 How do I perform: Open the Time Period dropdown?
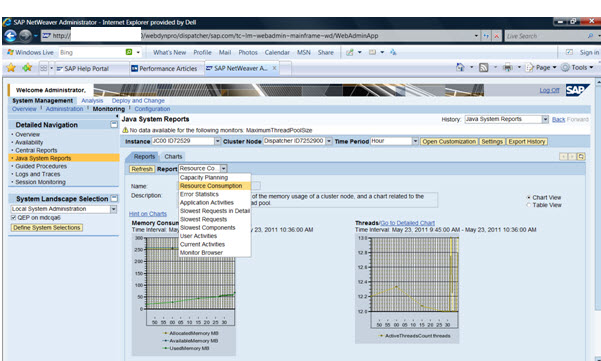[x=415, y=141]
